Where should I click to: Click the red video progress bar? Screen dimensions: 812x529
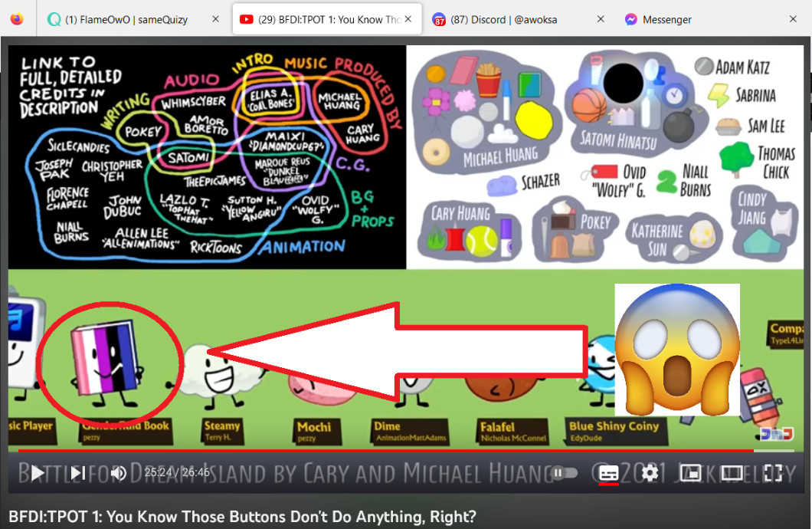tap(383, 450)
